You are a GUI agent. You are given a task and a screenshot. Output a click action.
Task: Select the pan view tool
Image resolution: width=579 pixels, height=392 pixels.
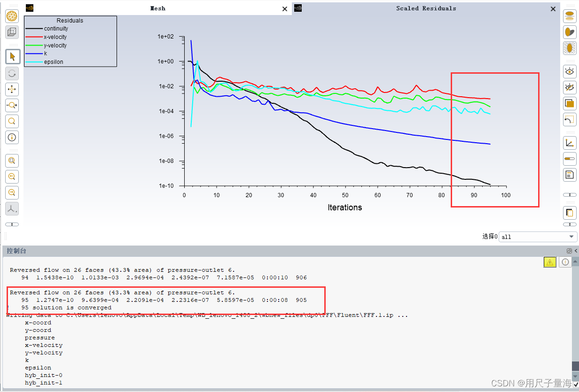12,89
